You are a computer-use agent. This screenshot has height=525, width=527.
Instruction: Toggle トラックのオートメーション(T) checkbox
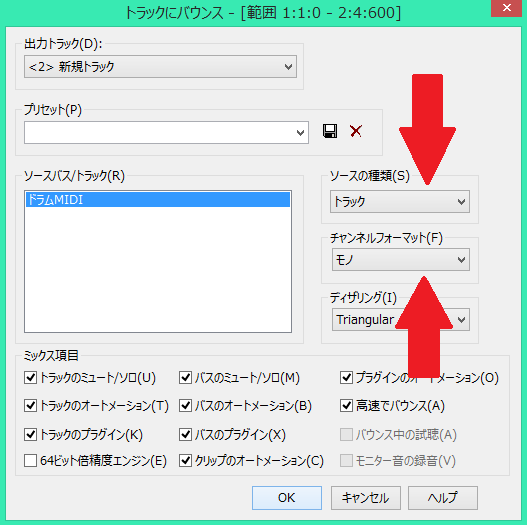[x=30, y=406]
